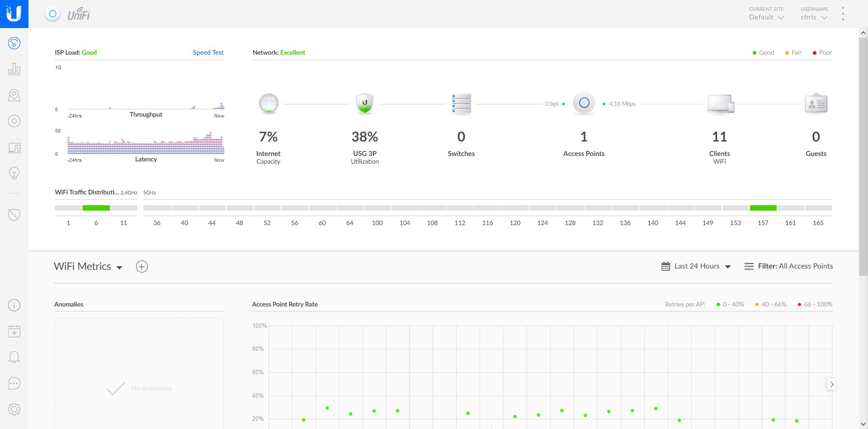Screen dimensions: 868x429
Task: Open the chat support icon
Action: point(14,383)
